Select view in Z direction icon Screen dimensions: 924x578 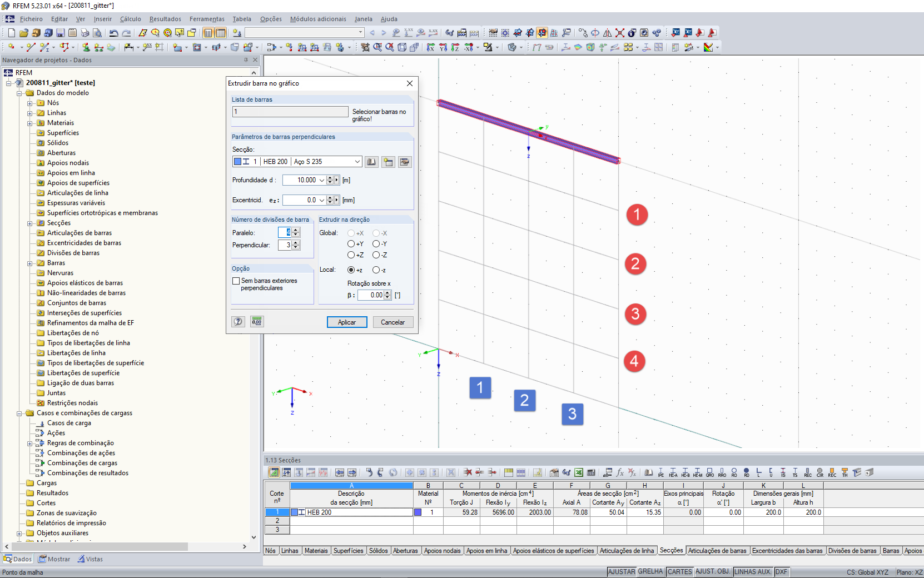click(455, 47)
